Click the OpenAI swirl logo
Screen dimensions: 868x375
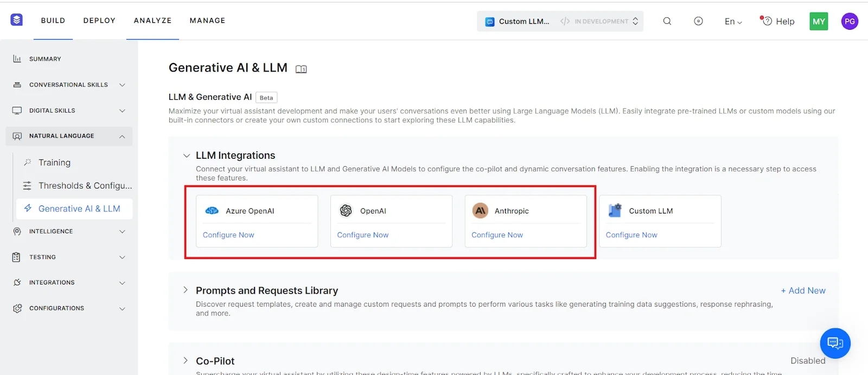click(x=346, y=211)
